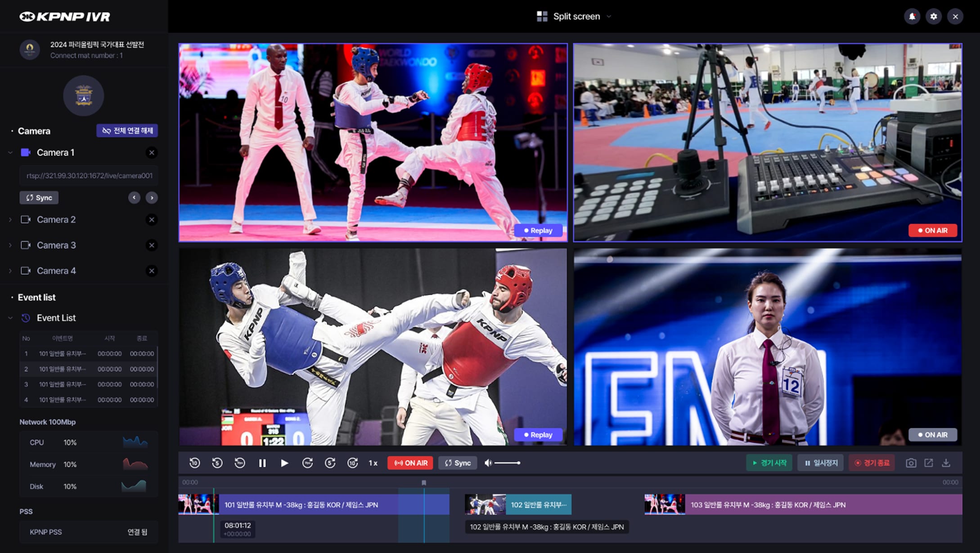Remove Camera 3 with its X button

coord(152,245)
